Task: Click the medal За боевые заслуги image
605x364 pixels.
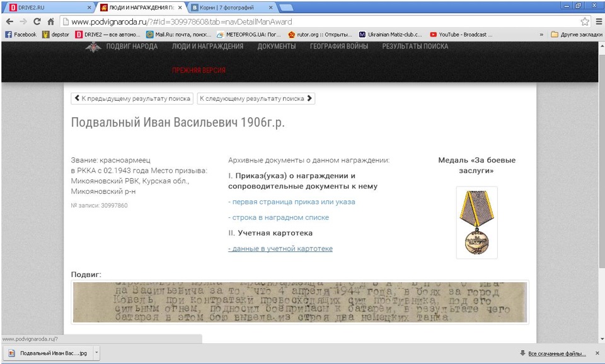Action: (477, 222)
